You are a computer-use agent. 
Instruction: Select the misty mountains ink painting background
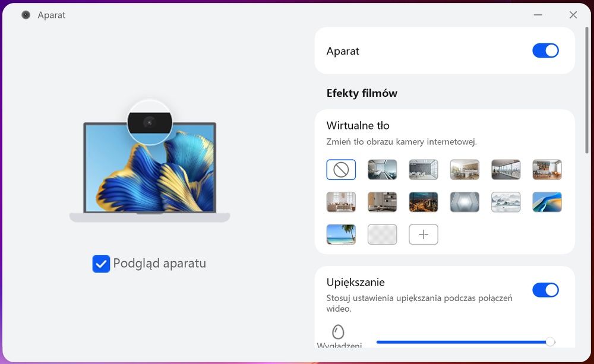505,202
